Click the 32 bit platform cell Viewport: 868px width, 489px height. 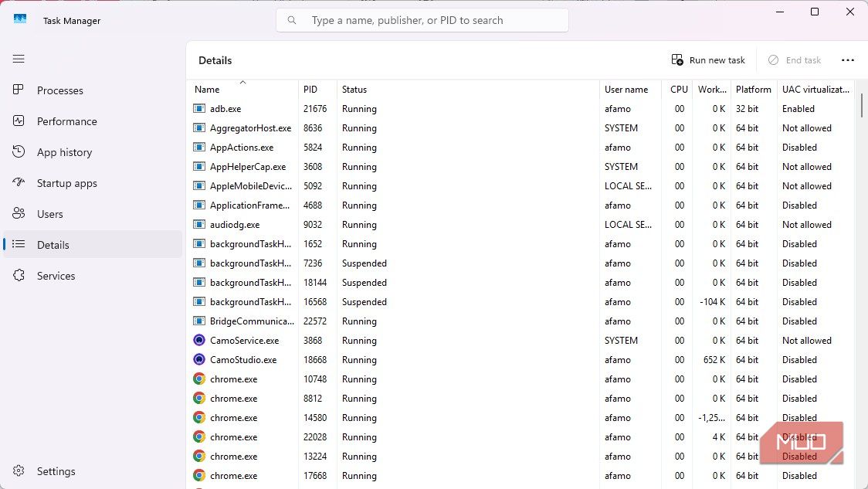(x=747, y=109)
